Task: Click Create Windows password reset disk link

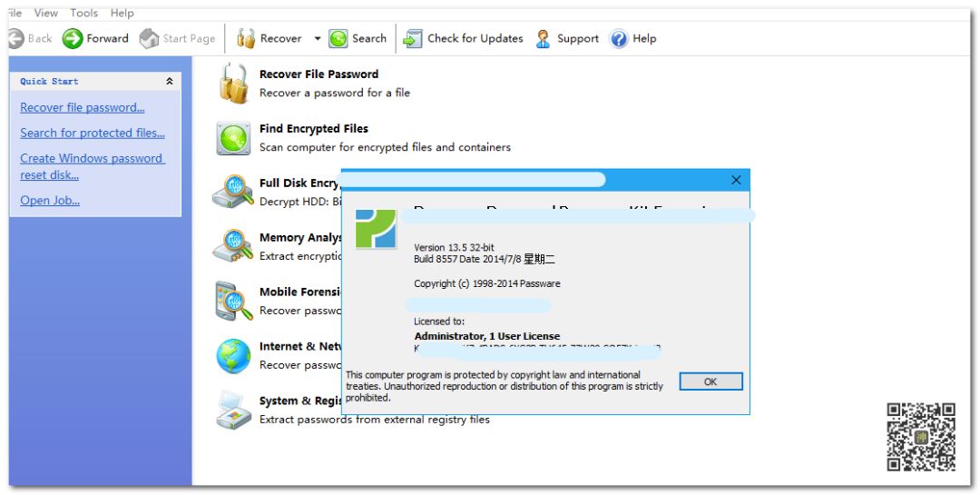Action: pos(93,166)
